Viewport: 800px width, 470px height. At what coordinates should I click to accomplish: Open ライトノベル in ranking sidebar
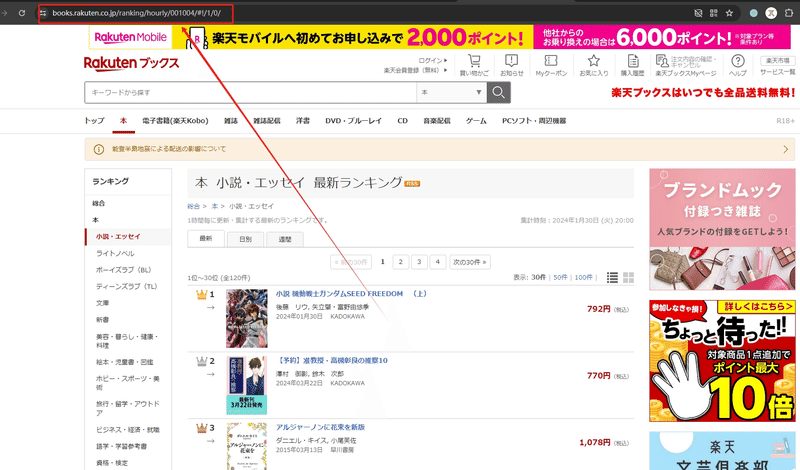coord(115,254)
